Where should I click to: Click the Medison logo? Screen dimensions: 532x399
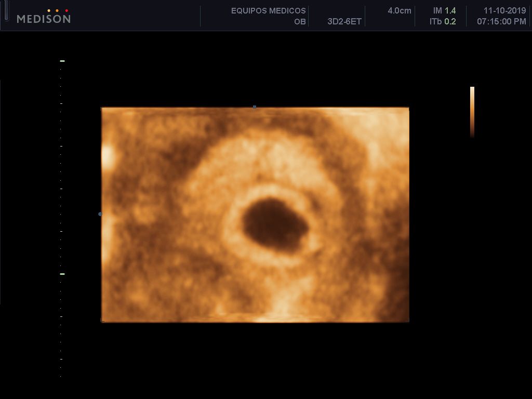(44, 19)
